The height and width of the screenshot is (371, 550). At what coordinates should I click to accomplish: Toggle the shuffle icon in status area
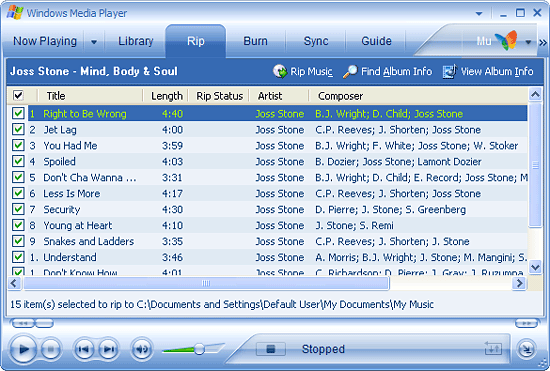493,349
